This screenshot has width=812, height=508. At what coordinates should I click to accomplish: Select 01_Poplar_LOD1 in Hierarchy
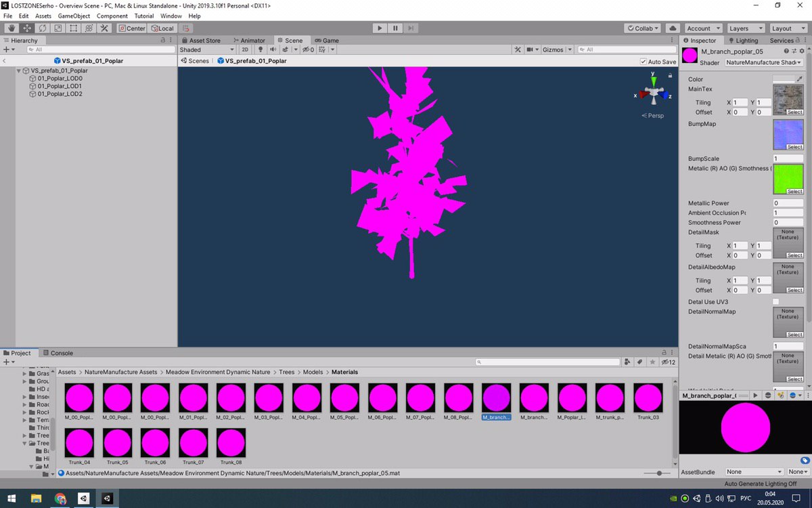pos(60,86)
